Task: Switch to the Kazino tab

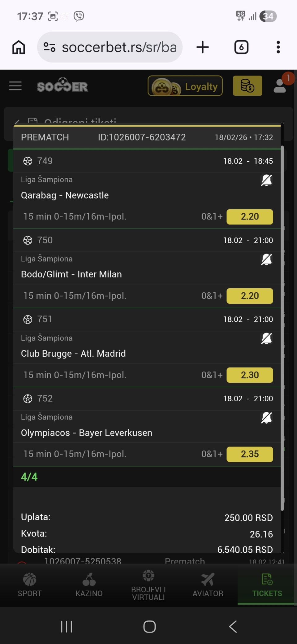Action: [x=89, y=585]
